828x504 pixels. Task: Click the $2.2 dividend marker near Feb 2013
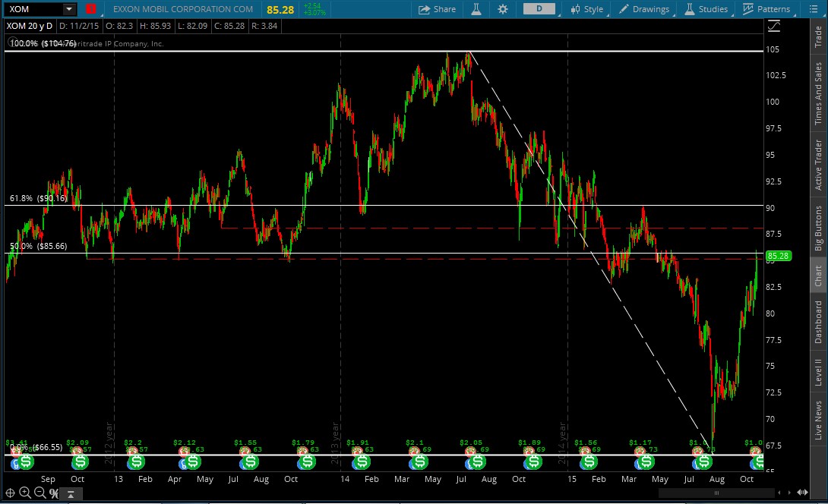[136, 461]
